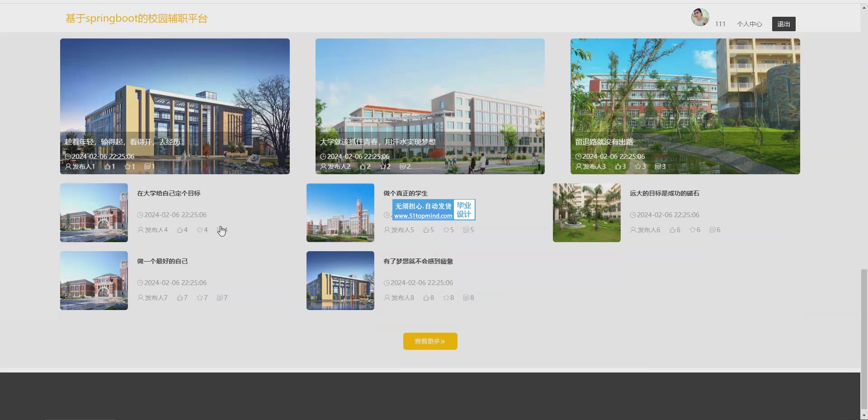868x420 pixels.
Task: Click the 退出 logout button
Action: pos(783,24)
